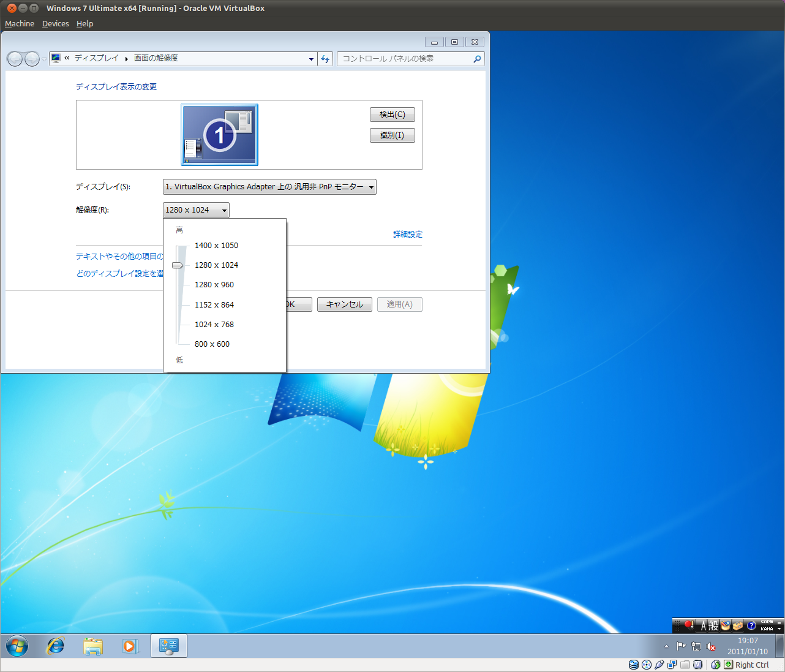The image size is (785, 672).
Task: Select monitor 1 thumbnail
Action: point(219,135)
